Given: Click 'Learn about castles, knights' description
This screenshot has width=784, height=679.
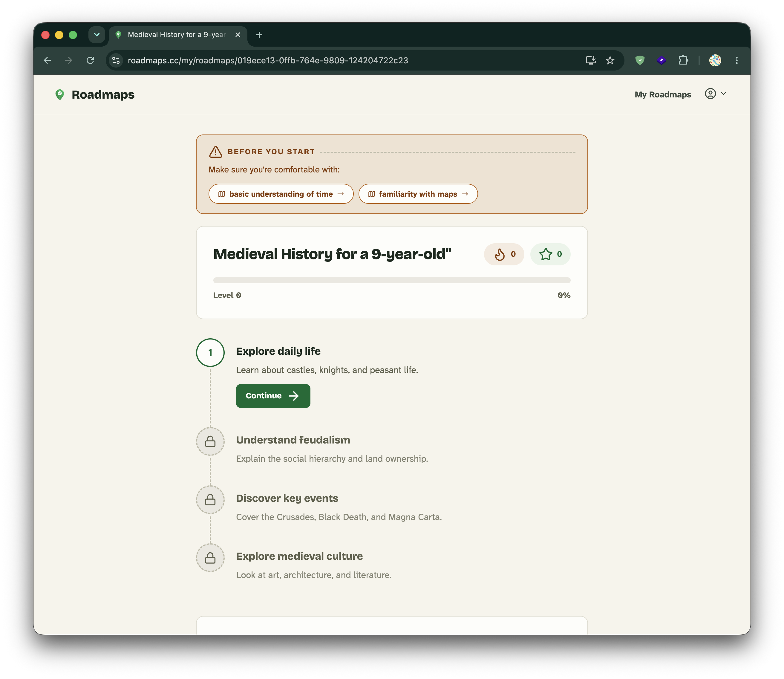Looking at the screenshot, I should (327, 370).
